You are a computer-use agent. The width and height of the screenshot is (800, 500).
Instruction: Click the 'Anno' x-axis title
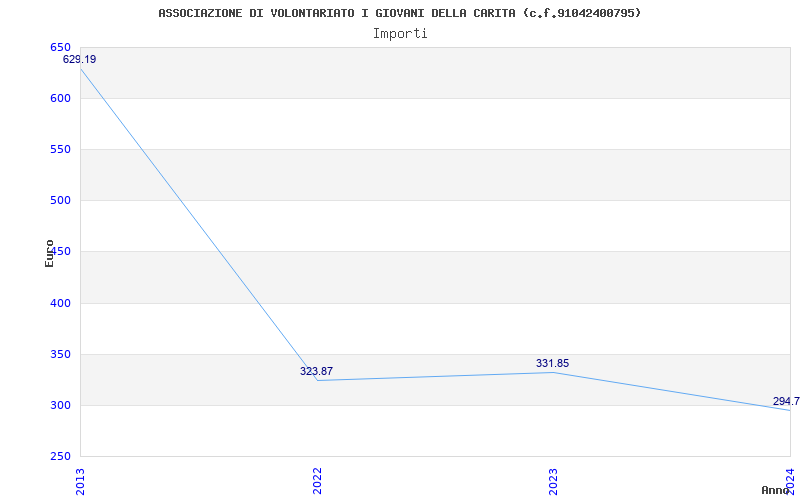click(x=776, y=490)
